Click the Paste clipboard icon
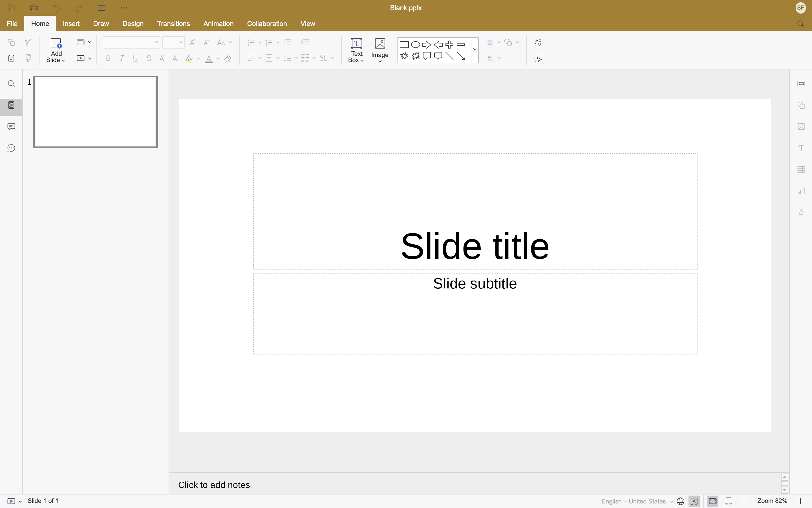This screenshot has height=508, width=812. pos(11,58)
